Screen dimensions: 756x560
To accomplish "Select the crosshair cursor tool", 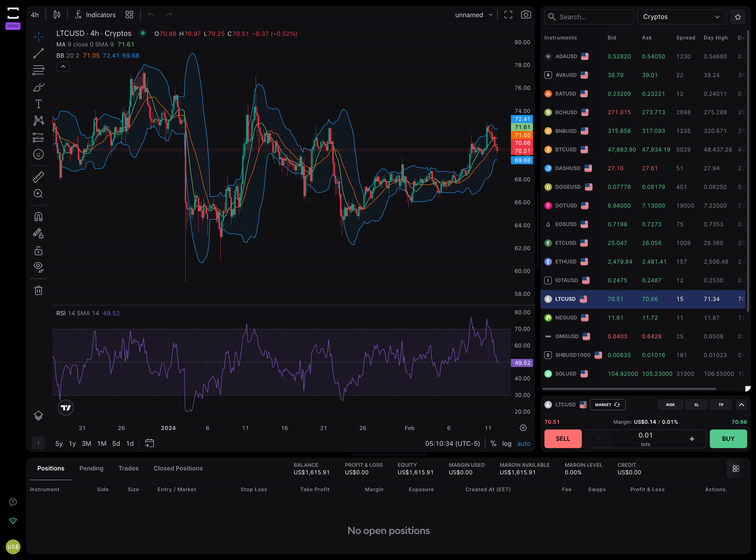I will point(38,36).
